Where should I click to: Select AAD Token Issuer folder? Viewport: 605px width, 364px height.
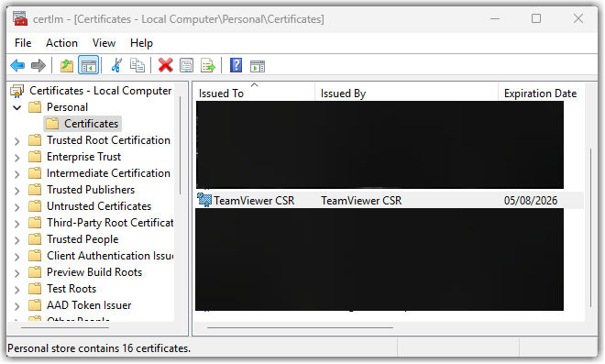click(89, 305)
